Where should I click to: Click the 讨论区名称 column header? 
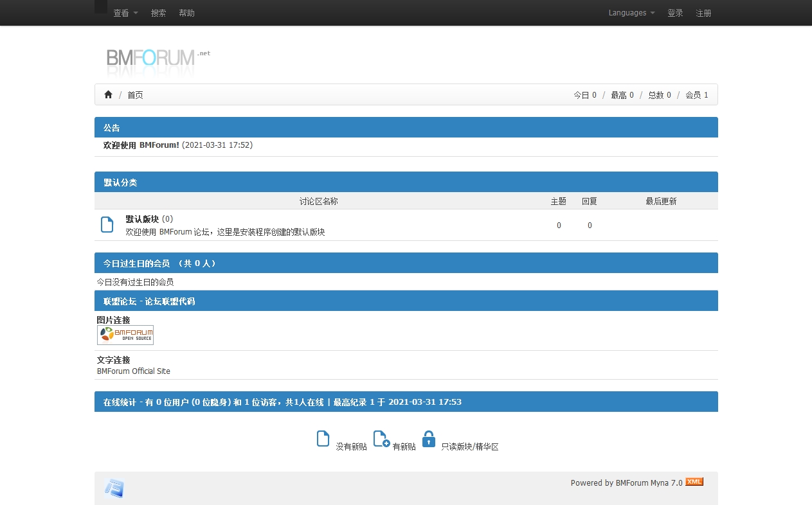[x=319, y=201]
